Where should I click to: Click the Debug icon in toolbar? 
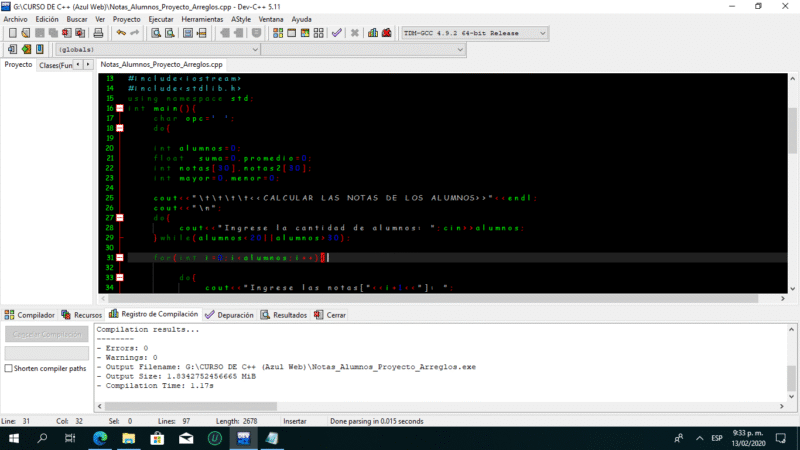[x=386, y=33]
